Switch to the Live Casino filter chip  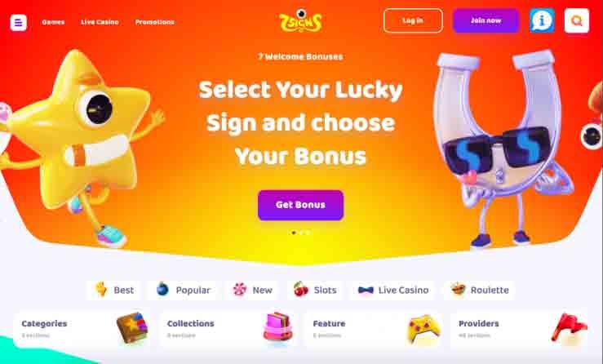click(393, 290)
